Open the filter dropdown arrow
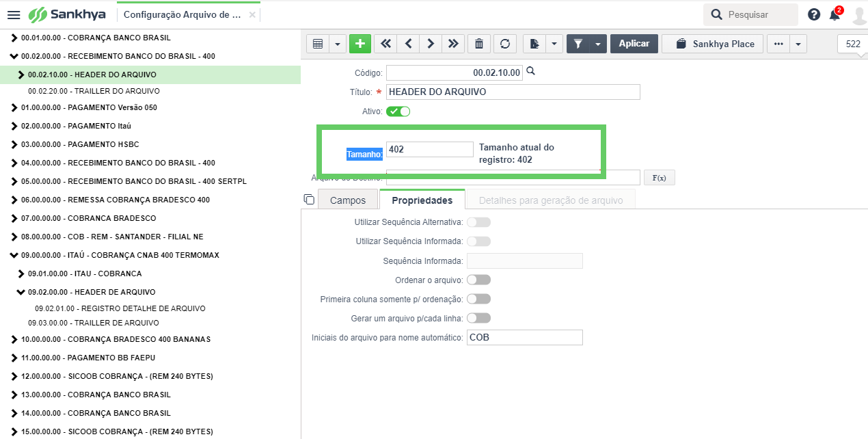Screen dimensions: 868x439 pos(598,44)
